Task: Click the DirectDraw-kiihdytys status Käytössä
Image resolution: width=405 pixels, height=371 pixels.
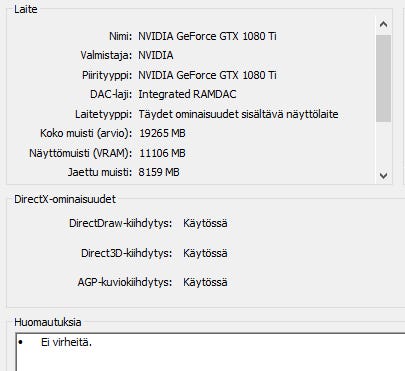Action: pos(205,223)
